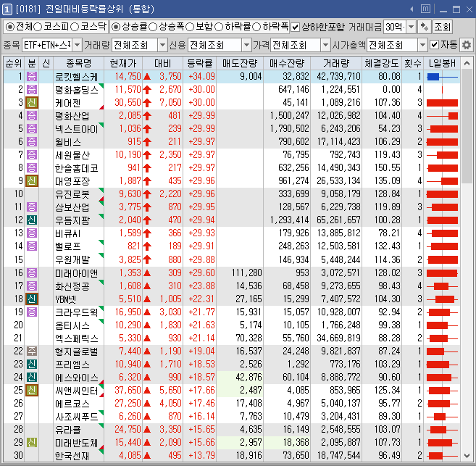Select the 보합 radio button
This screenshot has width=476, height=466.
point(190,27)
